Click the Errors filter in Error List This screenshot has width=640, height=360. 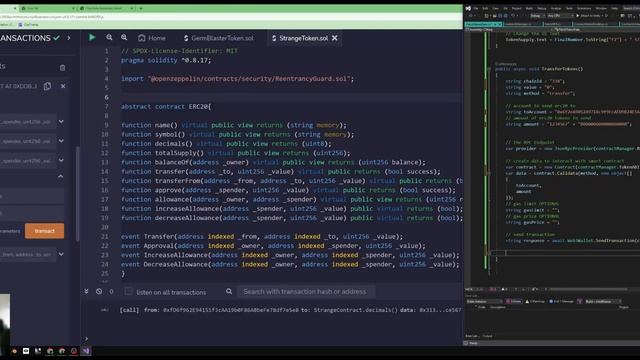coord(514,301)
